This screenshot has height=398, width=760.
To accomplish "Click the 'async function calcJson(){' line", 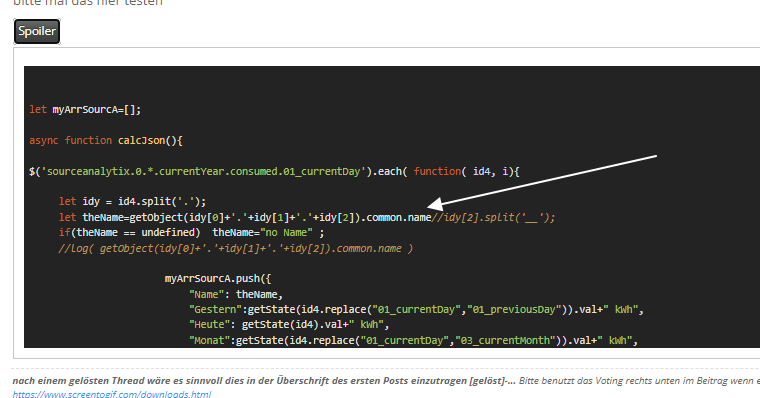I will (106, 141).
